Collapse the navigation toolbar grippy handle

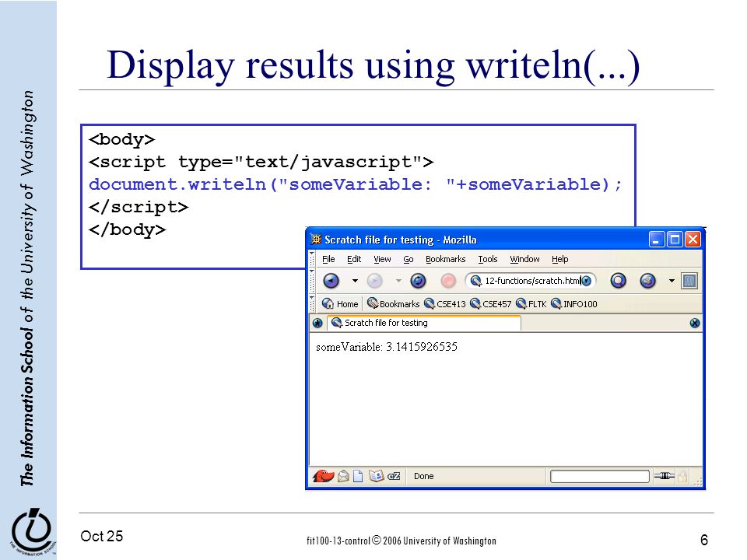[x=312, y=281]
